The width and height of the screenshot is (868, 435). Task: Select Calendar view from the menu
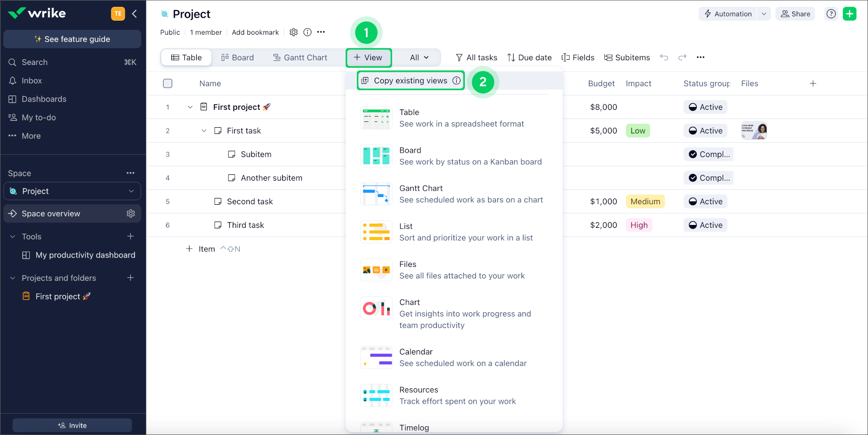click(416, 357)
